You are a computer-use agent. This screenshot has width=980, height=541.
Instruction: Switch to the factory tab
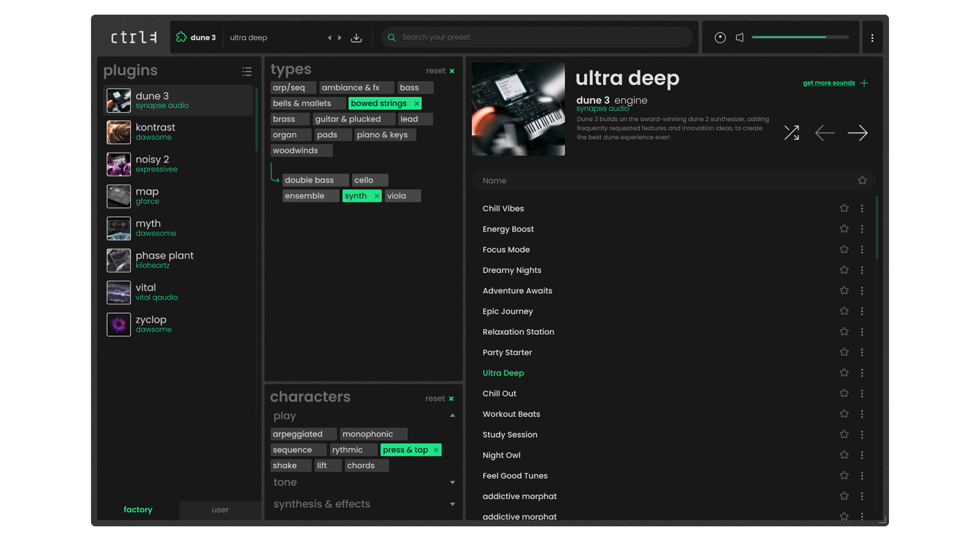[x=138, y=510]
